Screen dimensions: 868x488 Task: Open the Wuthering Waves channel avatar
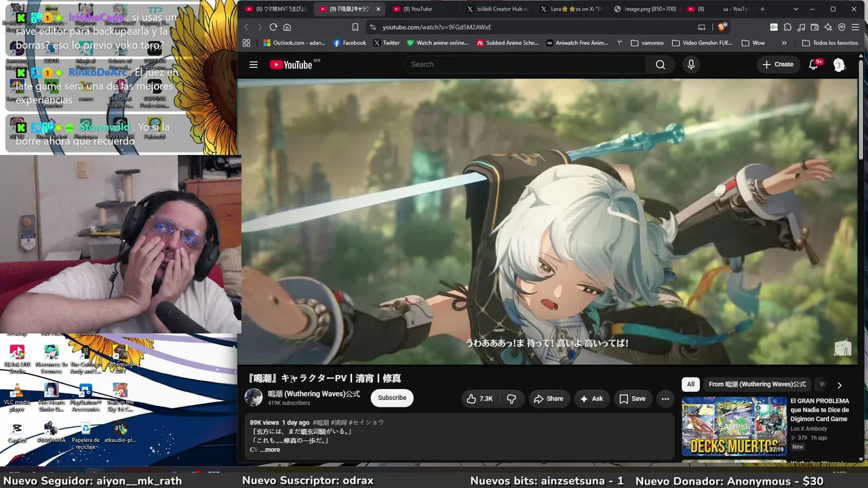[x=254, y=398]
